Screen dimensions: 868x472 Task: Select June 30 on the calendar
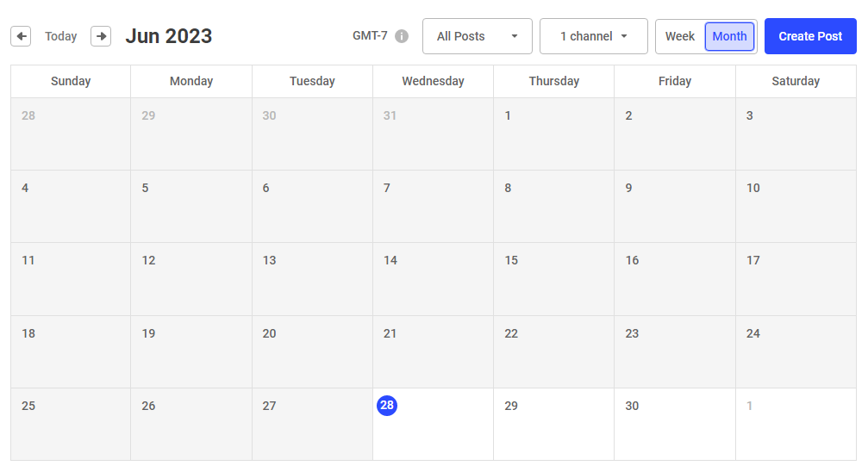click(x=674, y=424)
